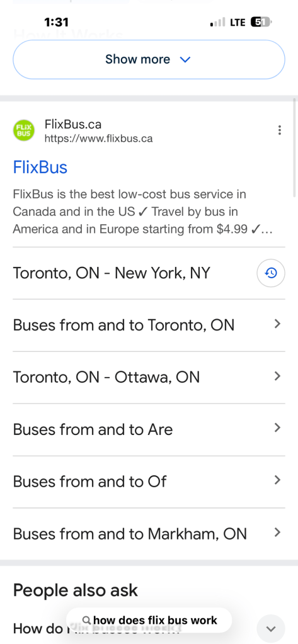298x644 pixels.
Task: Tap the arrow beside Toronto, ON - Ottawa, ON
Action: [277, 376]
